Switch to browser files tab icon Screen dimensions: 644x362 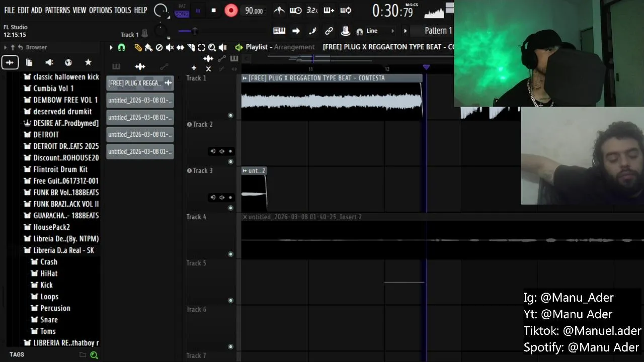(x=29, y=62)
